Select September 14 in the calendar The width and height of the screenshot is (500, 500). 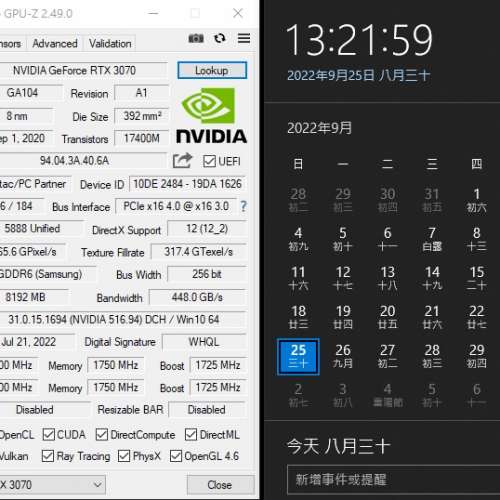point(432,278)
